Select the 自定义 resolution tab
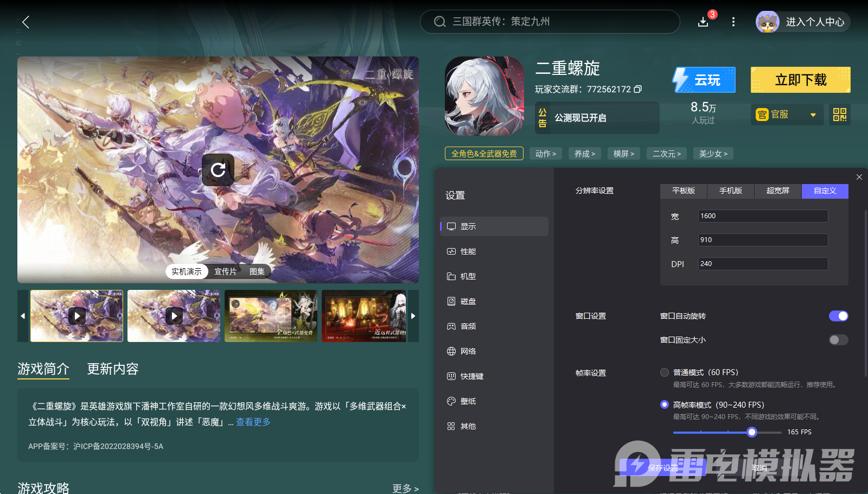The image size is (868, 494). (x=825, y=191)
